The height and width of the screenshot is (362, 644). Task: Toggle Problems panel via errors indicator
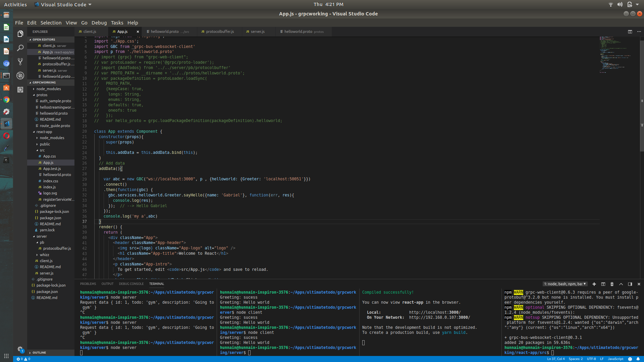[x=23, y=359]
